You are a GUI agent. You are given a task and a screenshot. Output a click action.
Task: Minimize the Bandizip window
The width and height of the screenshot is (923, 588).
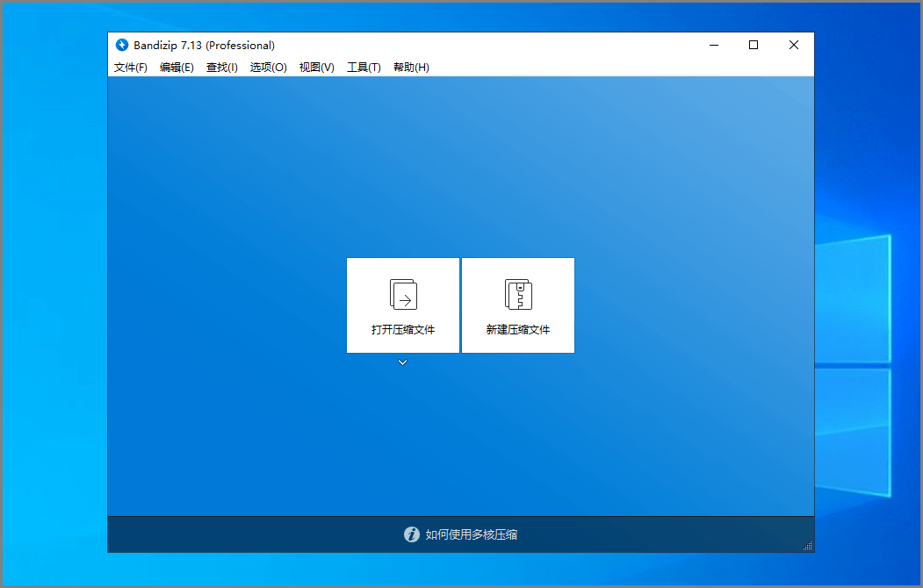(x=714, y=45)
